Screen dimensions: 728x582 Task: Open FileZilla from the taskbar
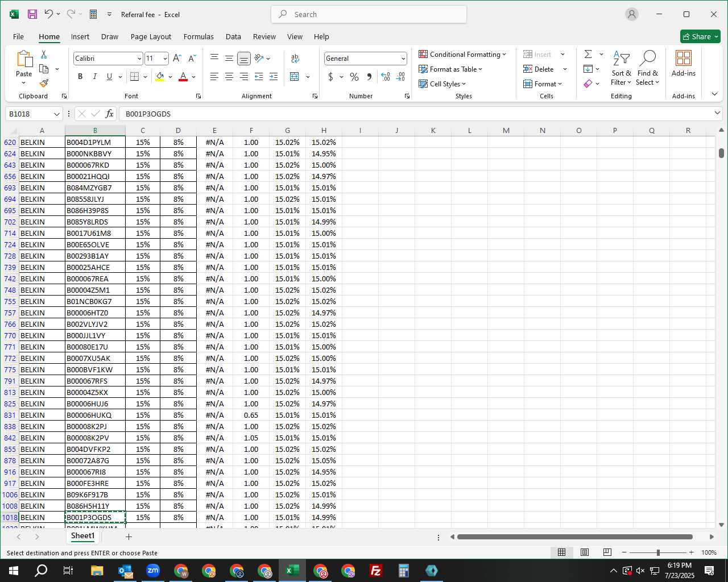pos(376,571)
